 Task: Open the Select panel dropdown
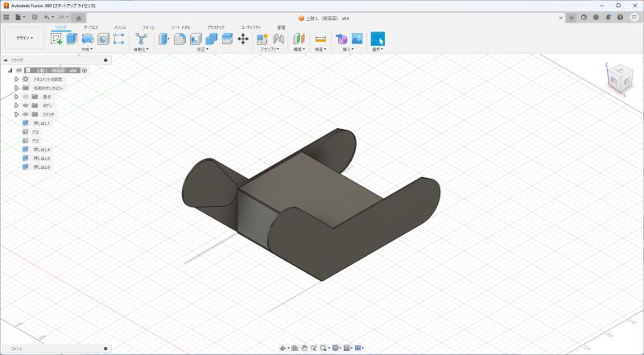pos(377,49)
